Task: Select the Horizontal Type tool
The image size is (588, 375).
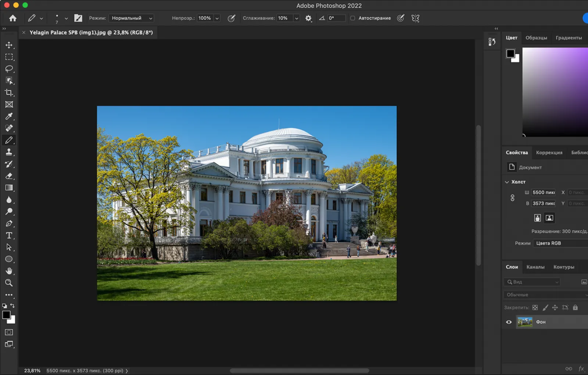Action: (x=9, y=235)
